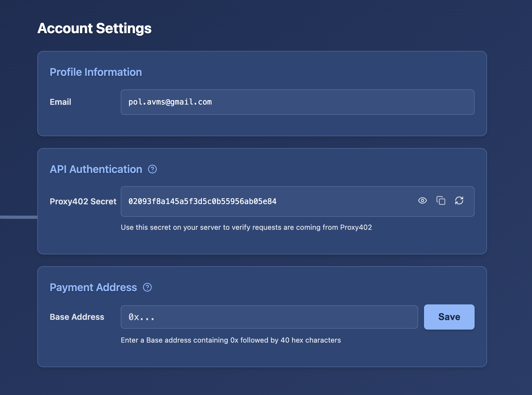The height and width of the screenshot is (395, 532).
Task: Click the Payment Address heading
Action: pyautogui.click(x=93, y=287)
